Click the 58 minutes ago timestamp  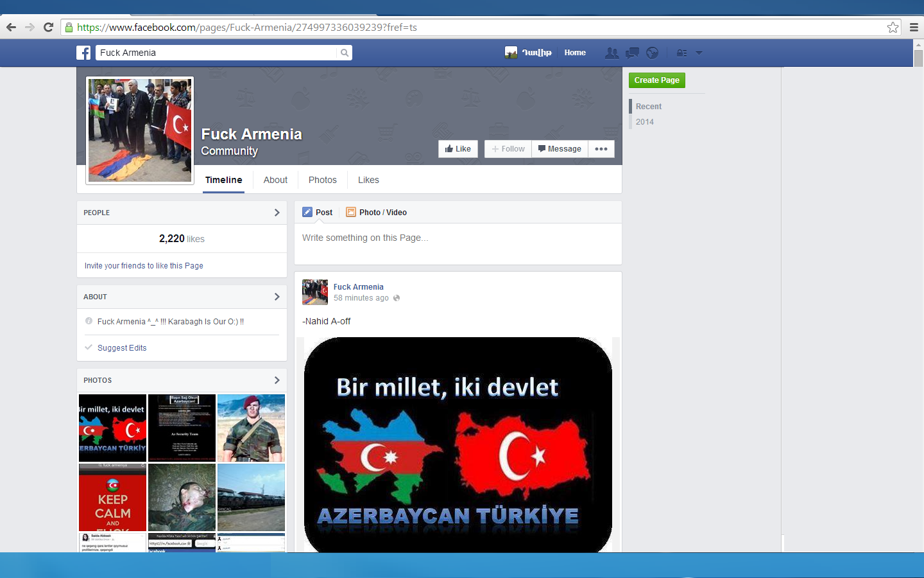(x=361, y=298)
